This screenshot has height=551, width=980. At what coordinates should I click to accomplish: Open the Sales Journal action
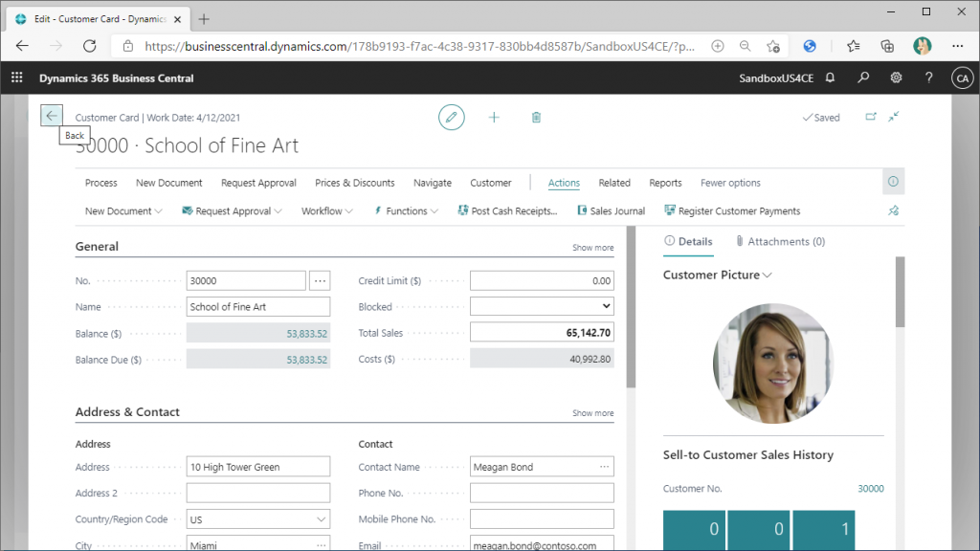coord(612,211)
